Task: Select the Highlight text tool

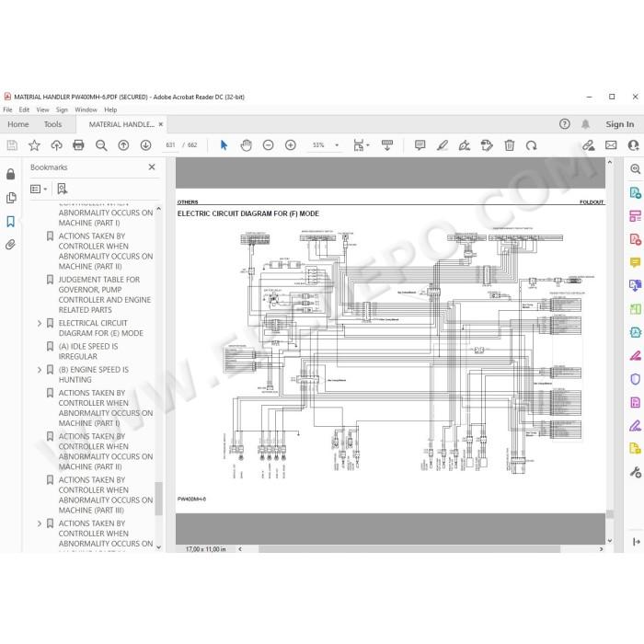Action: 443,145
